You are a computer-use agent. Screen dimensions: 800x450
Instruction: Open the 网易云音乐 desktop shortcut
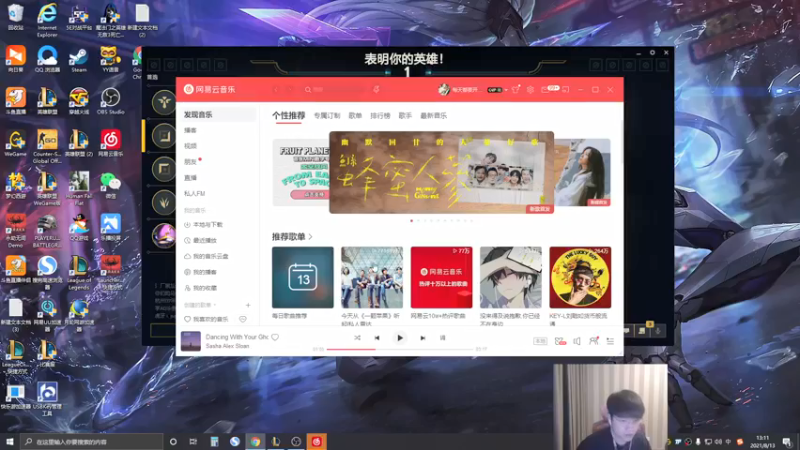tap(110, 143)
